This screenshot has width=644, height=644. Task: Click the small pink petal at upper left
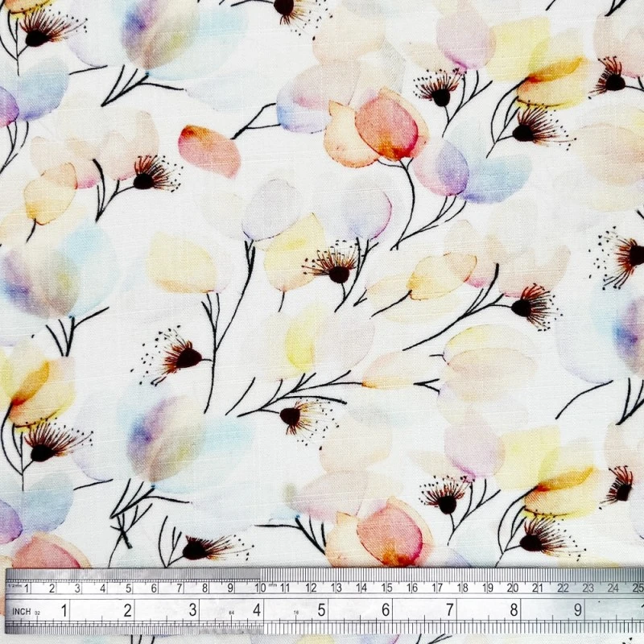pyautogui.click(x=209, y=150)
